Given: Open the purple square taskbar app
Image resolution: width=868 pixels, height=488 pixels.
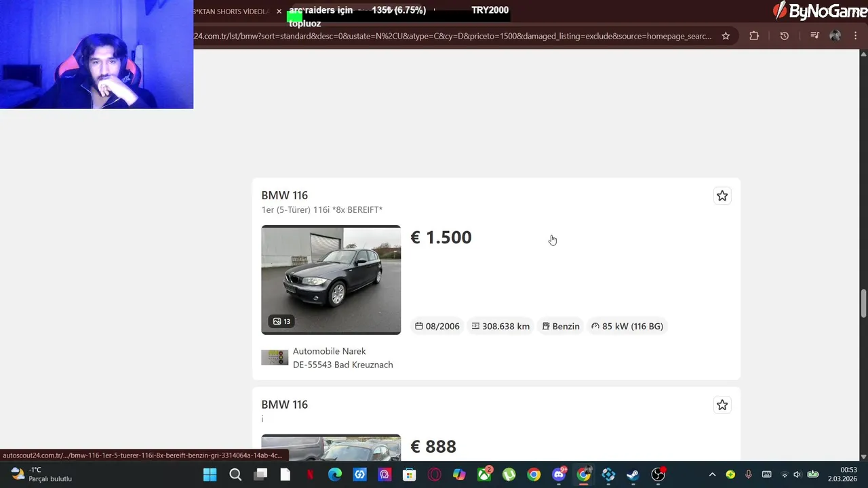Looking at the screenshot, I should coord(384,474).
